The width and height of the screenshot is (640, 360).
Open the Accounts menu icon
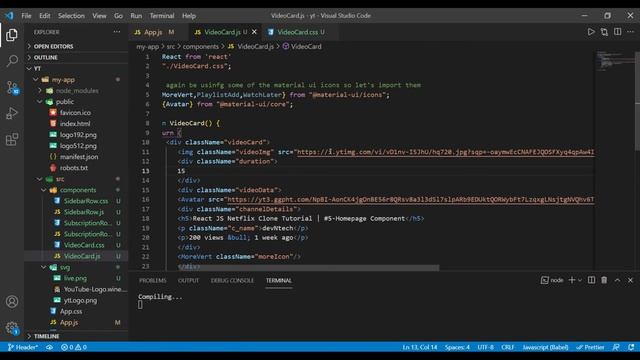pos(12,302)
